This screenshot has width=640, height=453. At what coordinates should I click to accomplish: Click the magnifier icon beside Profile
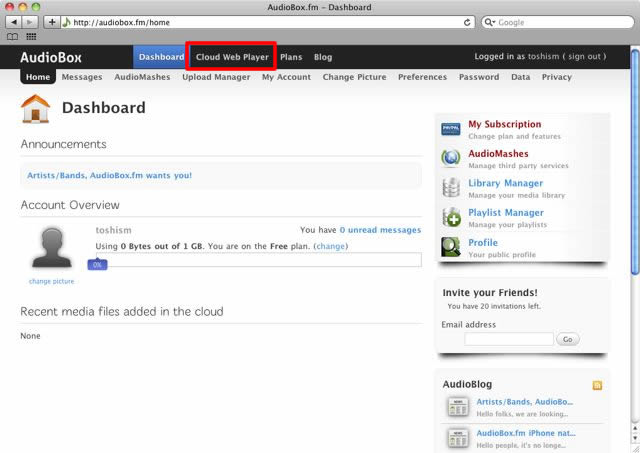451,247
